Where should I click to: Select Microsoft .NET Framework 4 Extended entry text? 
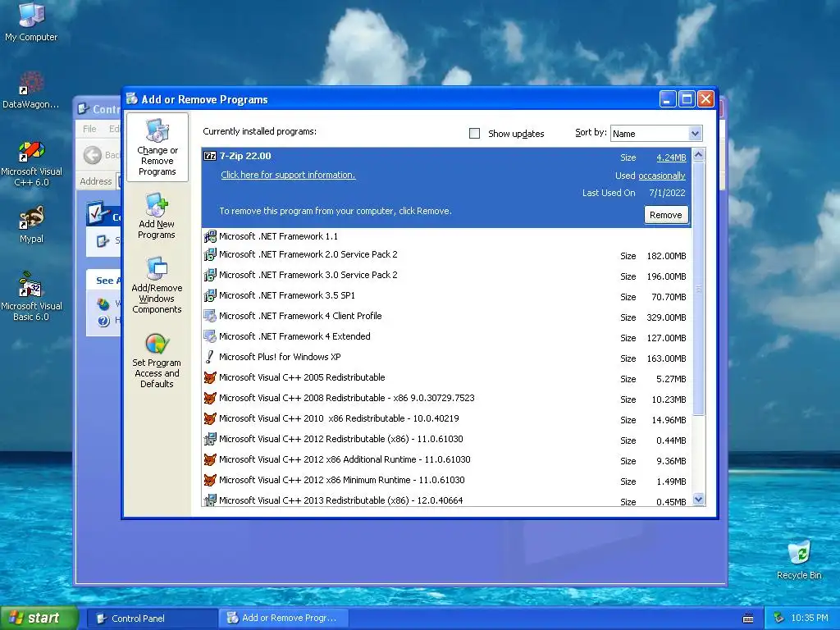coord(294,336)
